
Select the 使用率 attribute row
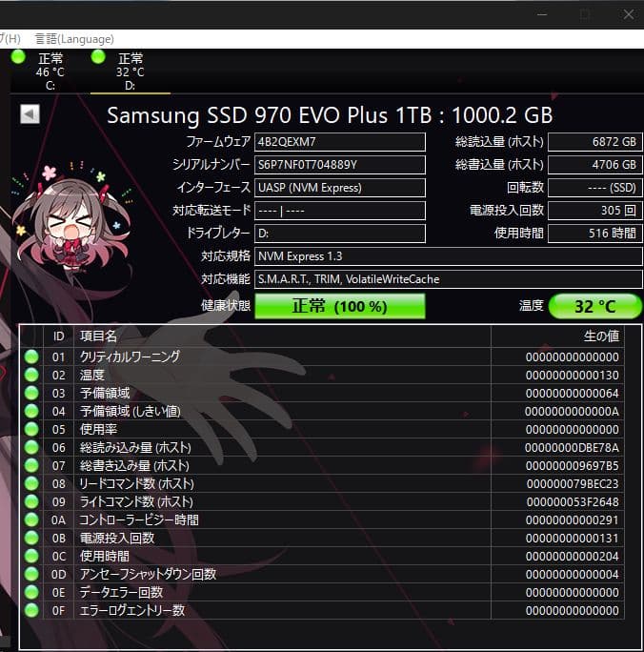tap(322, 429)
